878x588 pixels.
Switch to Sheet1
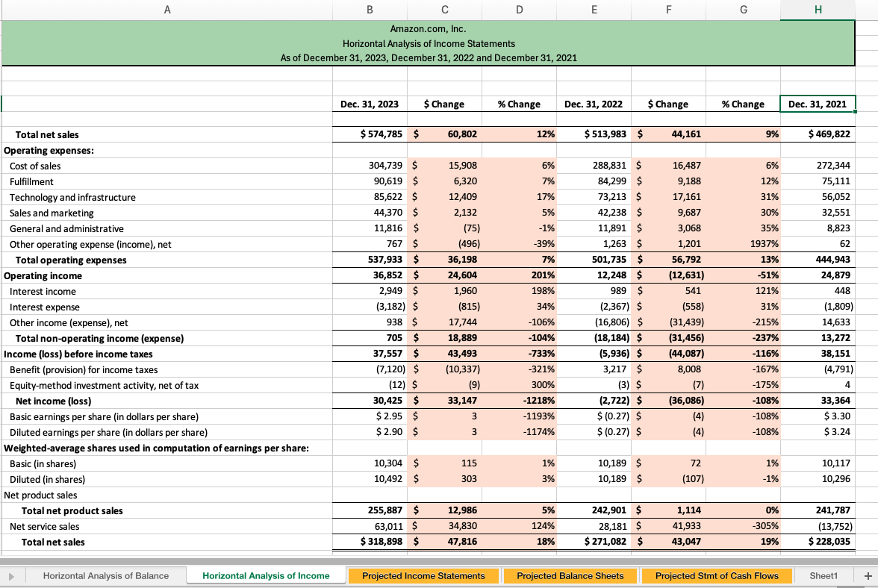click(x=823, y=575)
